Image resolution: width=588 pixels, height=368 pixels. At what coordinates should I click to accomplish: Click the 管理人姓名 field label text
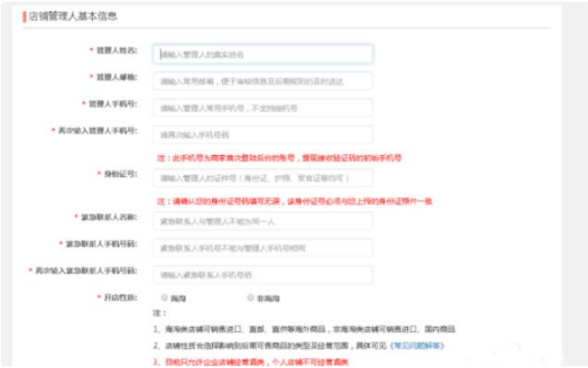coord(116,50)
